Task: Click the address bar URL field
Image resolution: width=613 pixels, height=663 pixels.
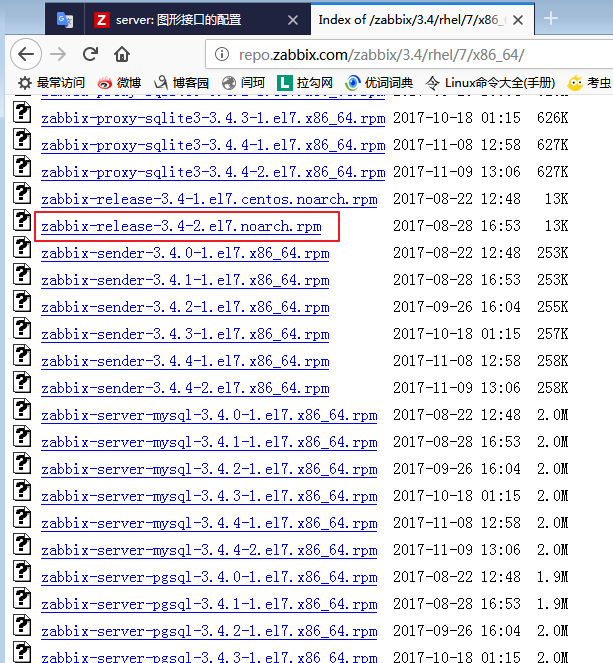Action: [409, 54]
